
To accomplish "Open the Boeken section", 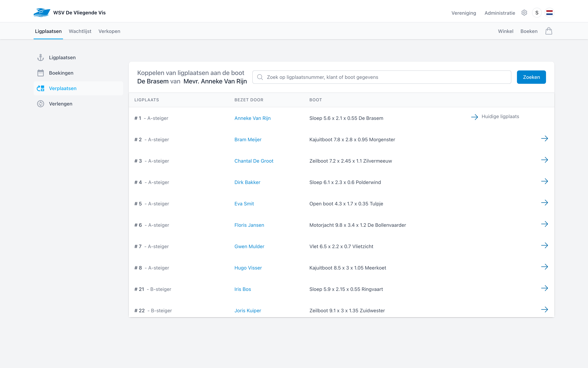I will [x=529, y=31].
